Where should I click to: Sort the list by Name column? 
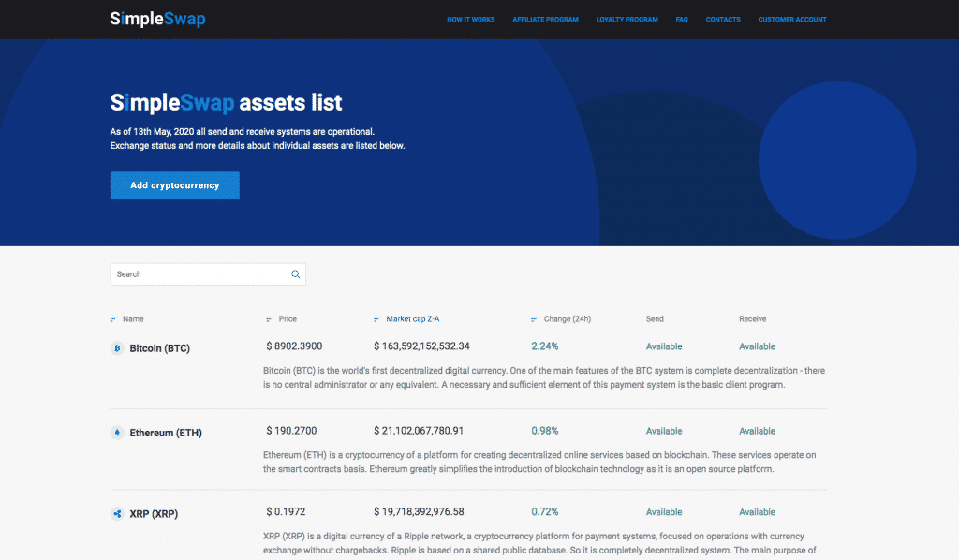(133, 319)
